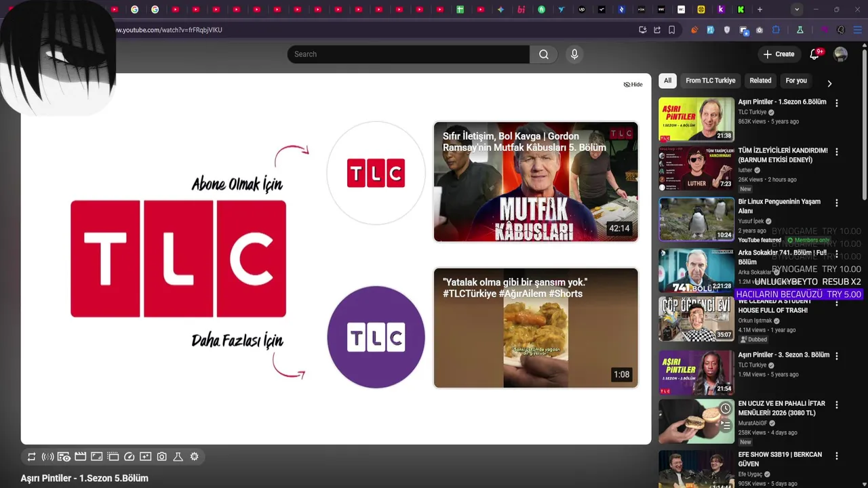This screenshot has width=868, height=488.
Task: Click the voice search microphone icon
Action: click(x=574, y=54)
